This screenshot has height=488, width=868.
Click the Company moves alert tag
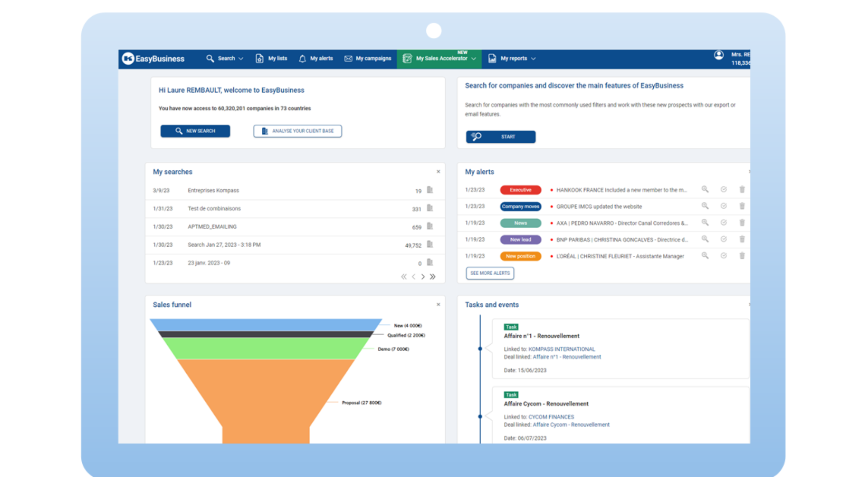[x=520, y=206]
